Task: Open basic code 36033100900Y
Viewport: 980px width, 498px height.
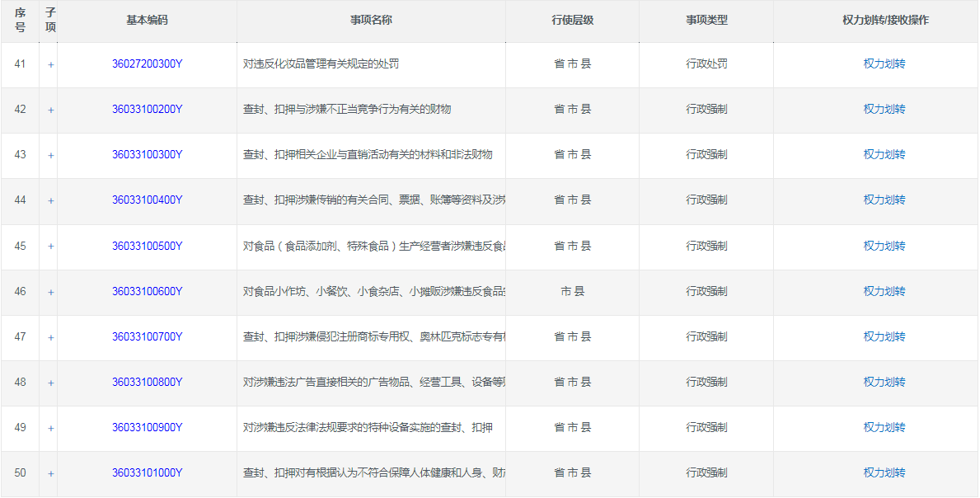Action: (147, 427)
